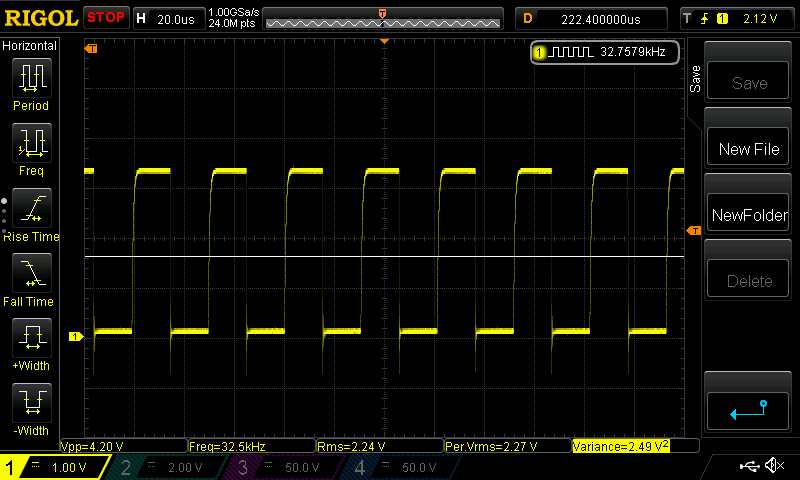
Task: Click the trigger source channel 1 badge
Action: pos(722,19)
